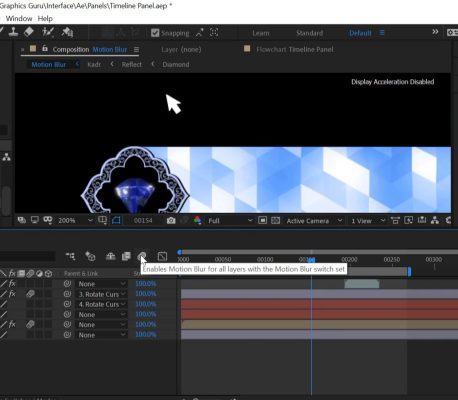The image size is (458, 400).
Task: Click the Flowchart panel color label swatch
Action: tap(247, 49)
